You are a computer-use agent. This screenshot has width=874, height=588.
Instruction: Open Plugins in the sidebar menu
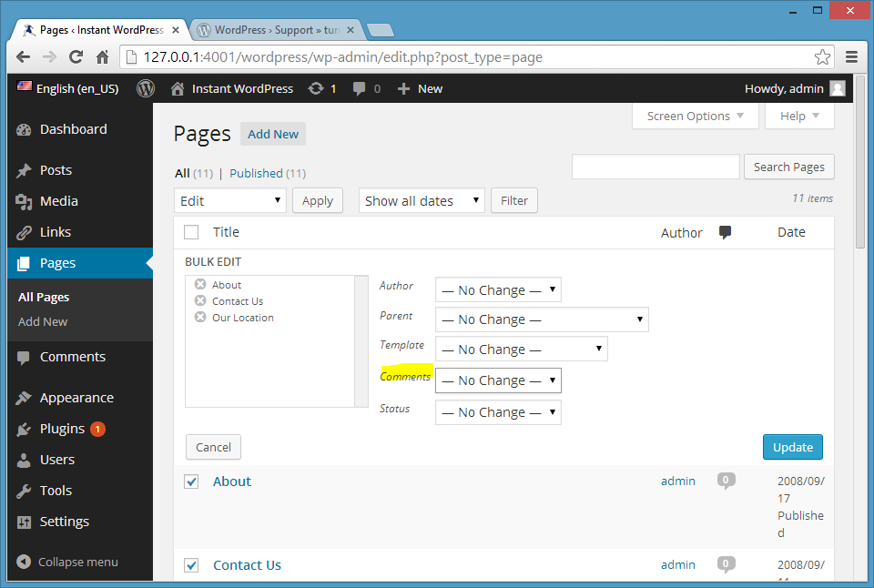coord(62,429)
